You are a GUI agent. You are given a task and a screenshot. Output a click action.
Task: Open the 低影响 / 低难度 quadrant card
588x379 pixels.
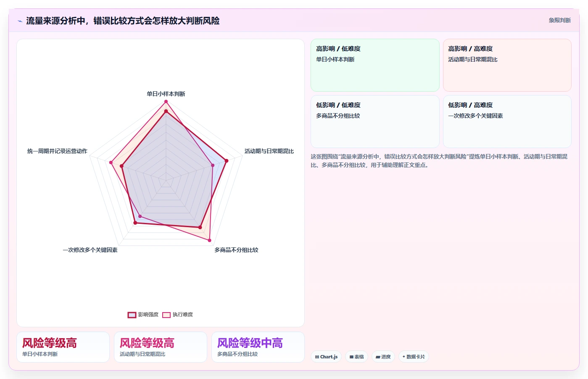pos(375,122)
